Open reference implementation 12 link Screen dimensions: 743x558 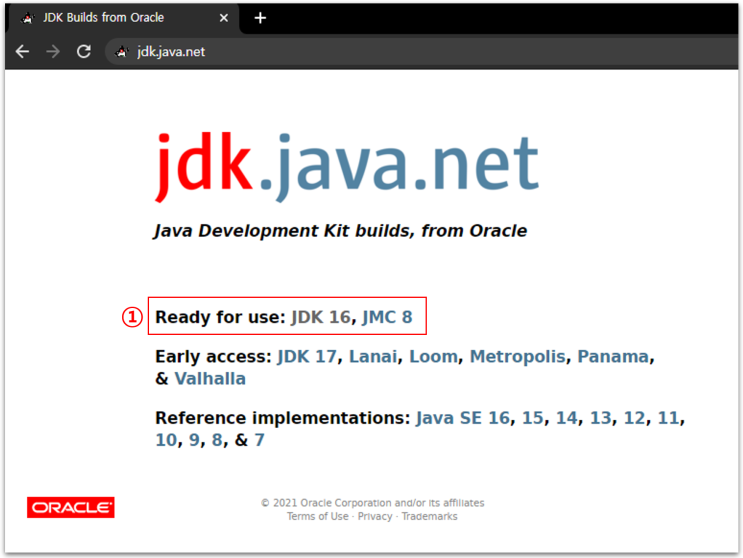click(634, 418)
